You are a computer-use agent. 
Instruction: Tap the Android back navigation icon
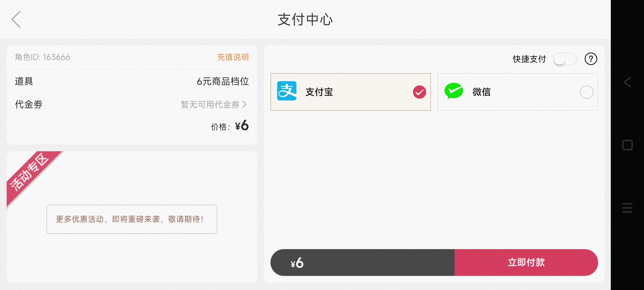click(x=627, y=82)
